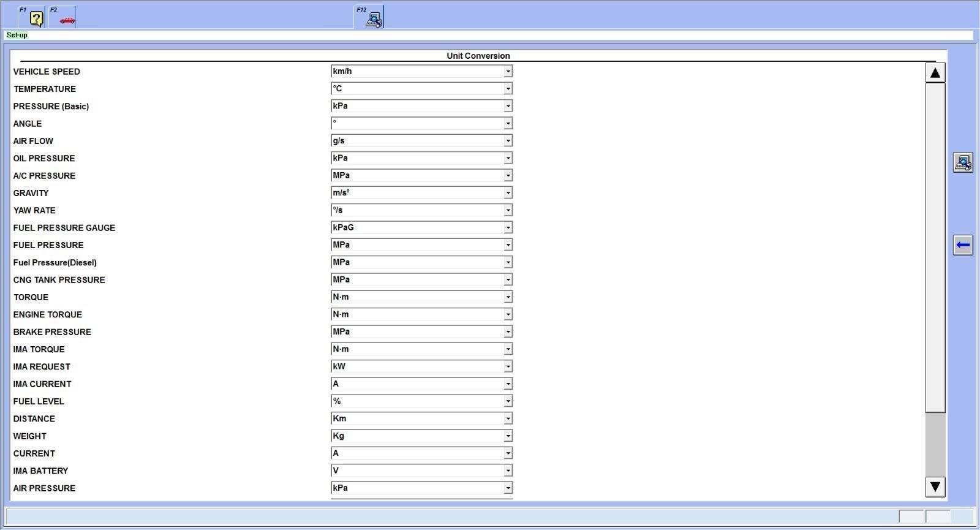Open the AIR PRESSURE kPa dropdown

[x=421, y=488]
